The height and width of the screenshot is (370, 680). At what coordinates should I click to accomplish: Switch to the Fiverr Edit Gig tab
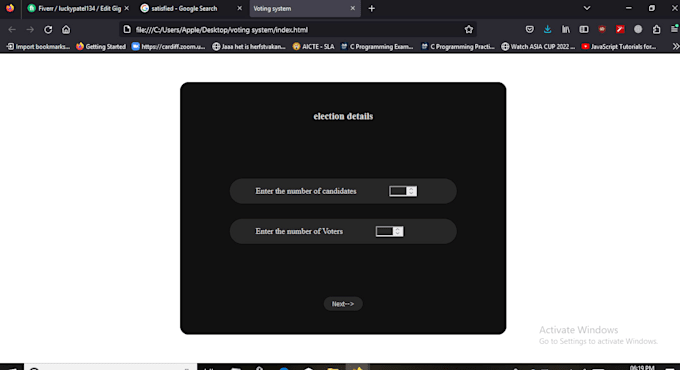click(x=75, y=8)
